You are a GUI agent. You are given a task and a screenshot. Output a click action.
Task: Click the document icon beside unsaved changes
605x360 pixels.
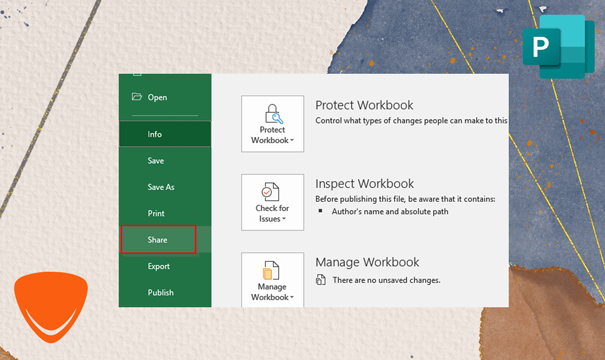(x=321, y=280)
